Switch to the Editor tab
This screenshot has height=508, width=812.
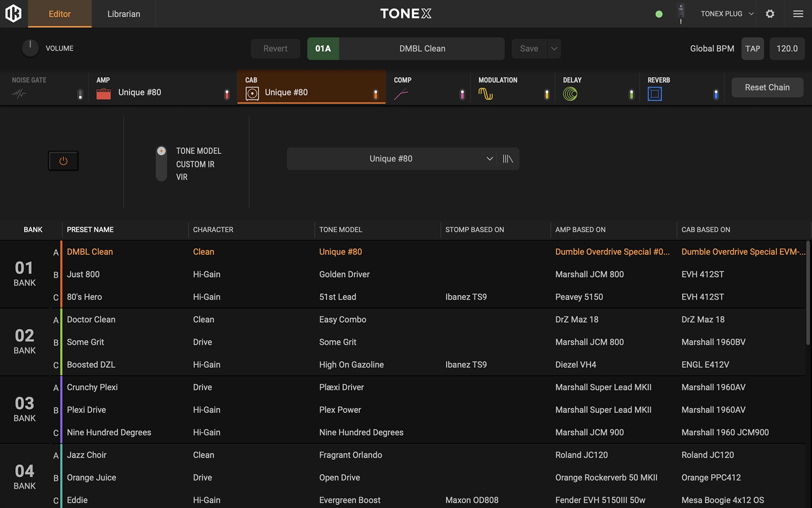click(x=60, y=14)
